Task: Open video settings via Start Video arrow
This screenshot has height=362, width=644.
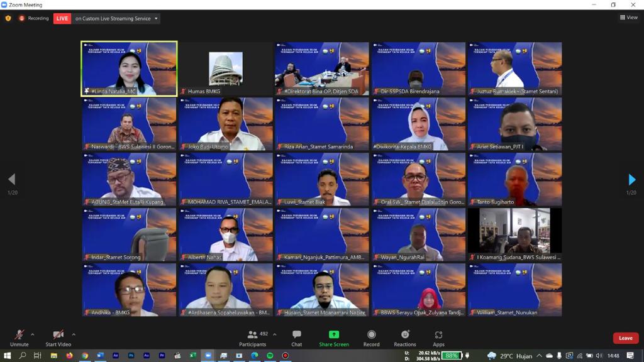Action: point(74,334)
